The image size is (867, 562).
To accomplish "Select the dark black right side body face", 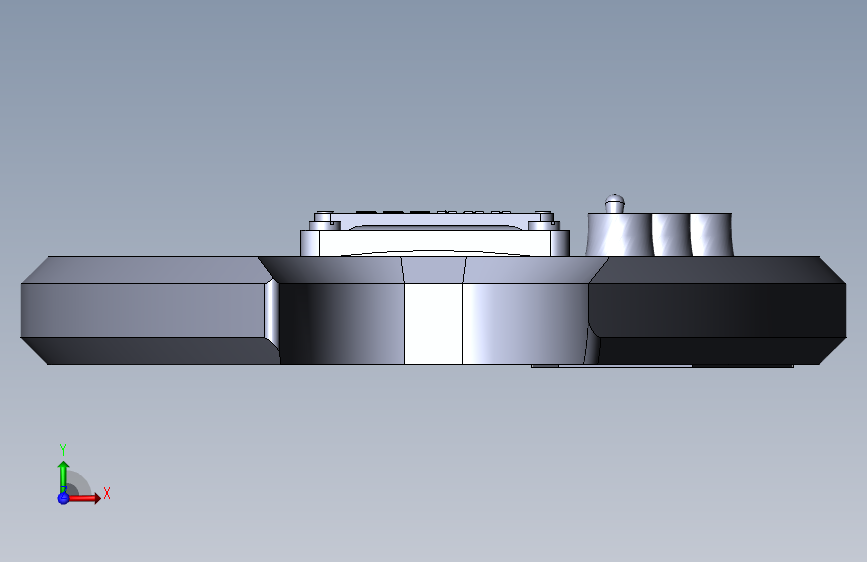I will (717, 310).
